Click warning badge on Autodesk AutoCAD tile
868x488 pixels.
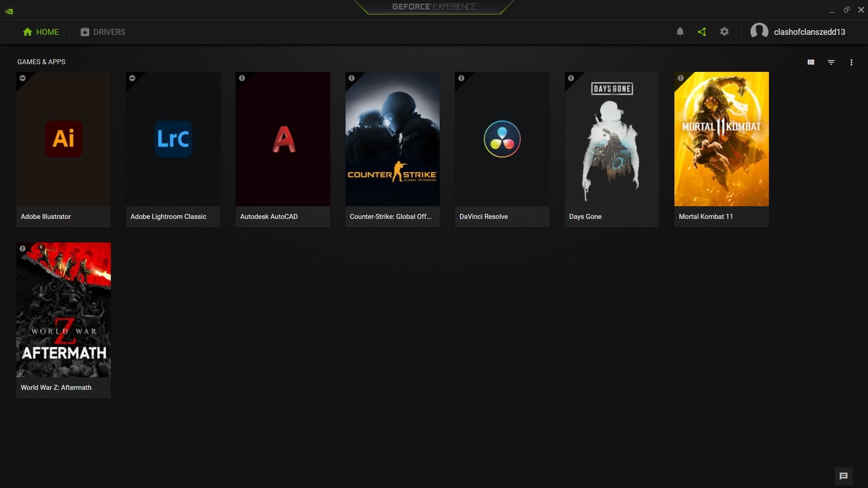[x=242, y=78]
